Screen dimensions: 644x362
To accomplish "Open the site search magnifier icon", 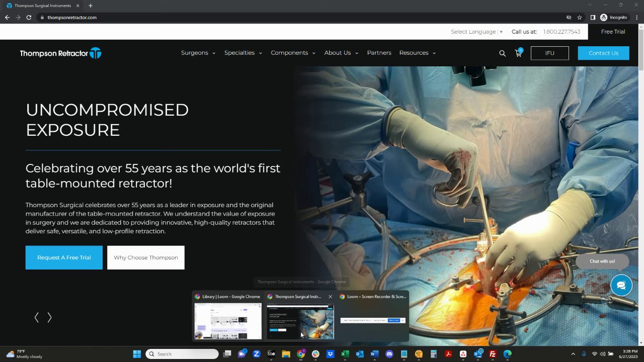I will tap(502, 53).
